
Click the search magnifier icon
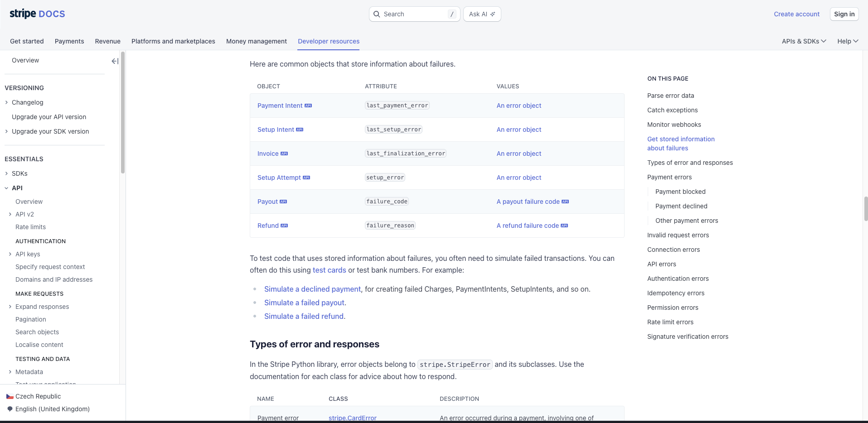[377, 14]
